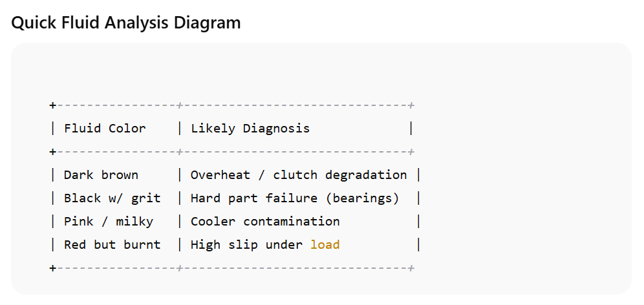The image size is (644, 305).
Task: Click the "Black w/ grit" cell
Action: [x=112, y=198]
